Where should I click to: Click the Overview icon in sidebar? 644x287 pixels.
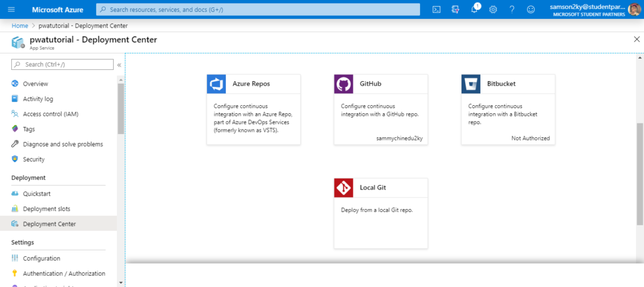15,84
